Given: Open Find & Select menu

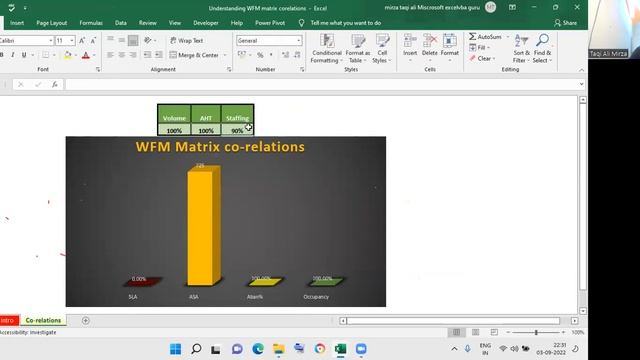Looking at the screenshot, I should [x=542, y=49].
